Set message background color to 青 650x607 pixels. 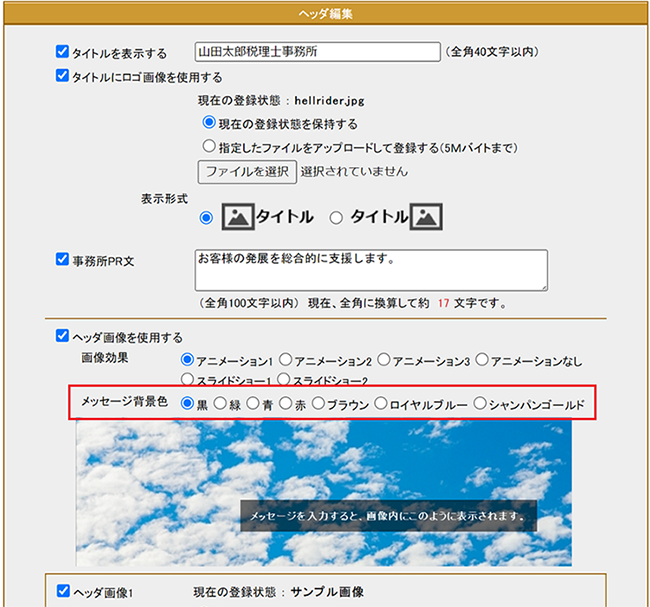[252, 403]
